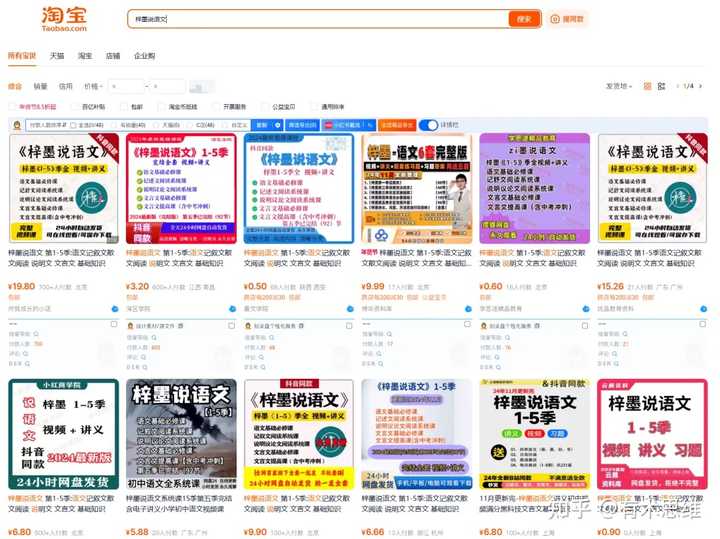Click the blue Wangwang chat icon for ¥0.60 item
Viewport: 720px width, 539px height.
coord(586,309)
